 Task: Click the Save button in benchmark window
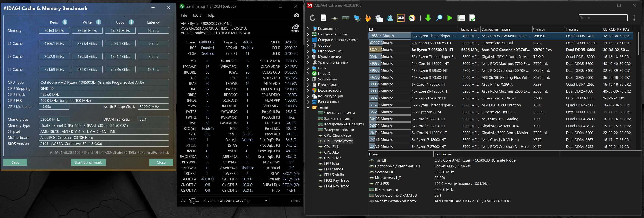(x=16, y=162)
